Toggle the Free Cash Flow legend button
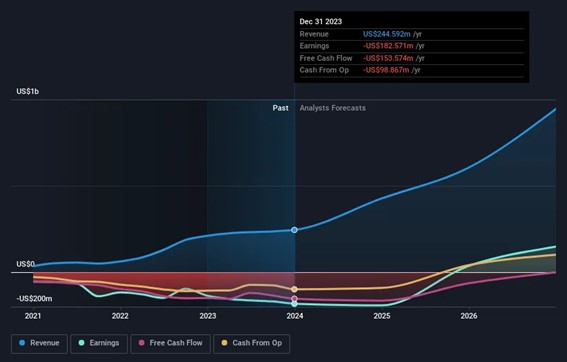Screen dimensions: 567x362 click(x=170, y=344)
